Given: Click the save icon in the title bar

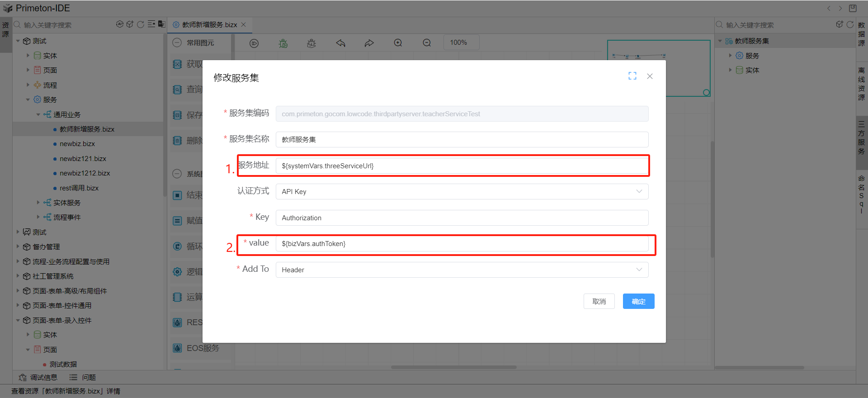Looking at the screenshot, I should coord(853,8).
